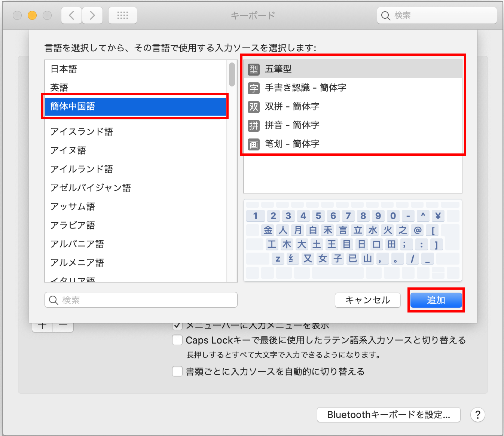Toggle the Caps Lock key switching checkbox

177,340
